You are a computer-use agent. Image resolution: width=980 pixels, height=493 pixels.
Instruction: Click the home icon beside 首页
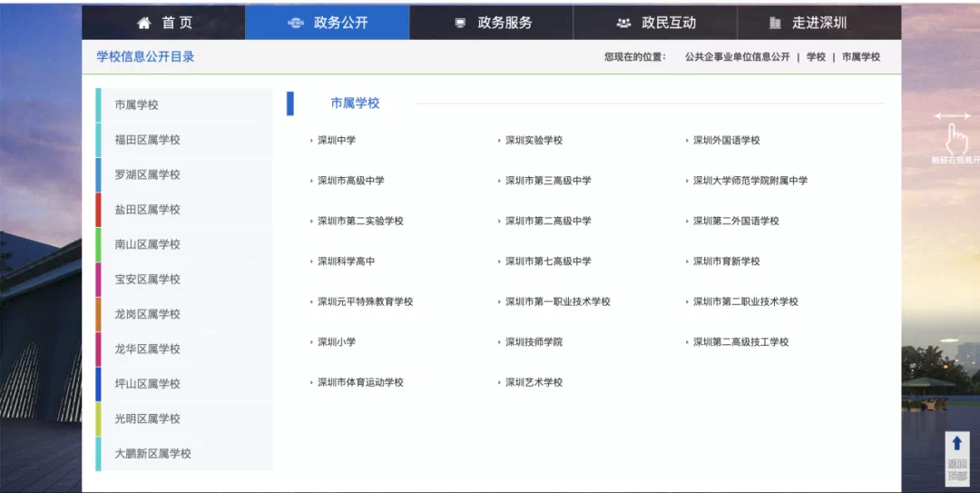pos(143,23)
